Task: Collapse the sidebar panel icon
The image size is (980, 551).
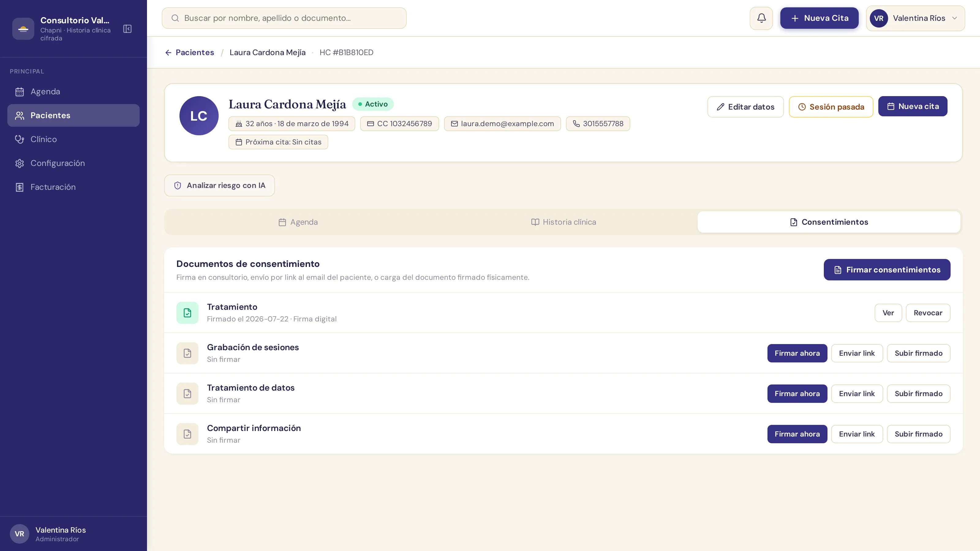Action: (127, 29)
